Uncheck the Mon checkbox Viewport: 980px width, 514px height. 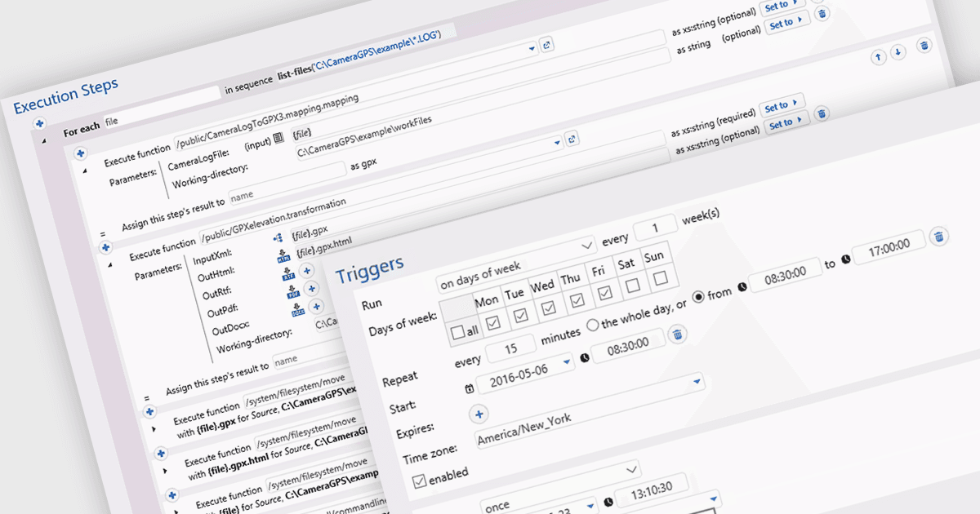(492, 324)
